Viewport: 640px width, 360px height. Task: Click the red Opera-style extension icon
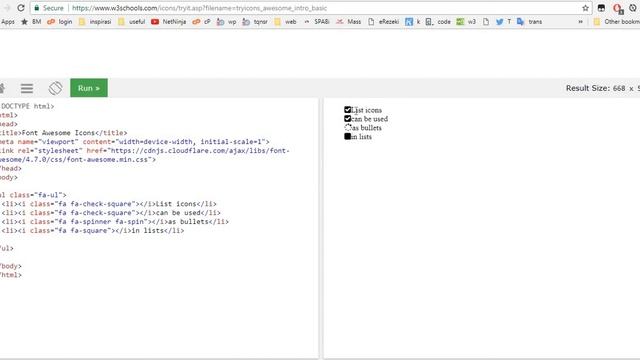618,9
